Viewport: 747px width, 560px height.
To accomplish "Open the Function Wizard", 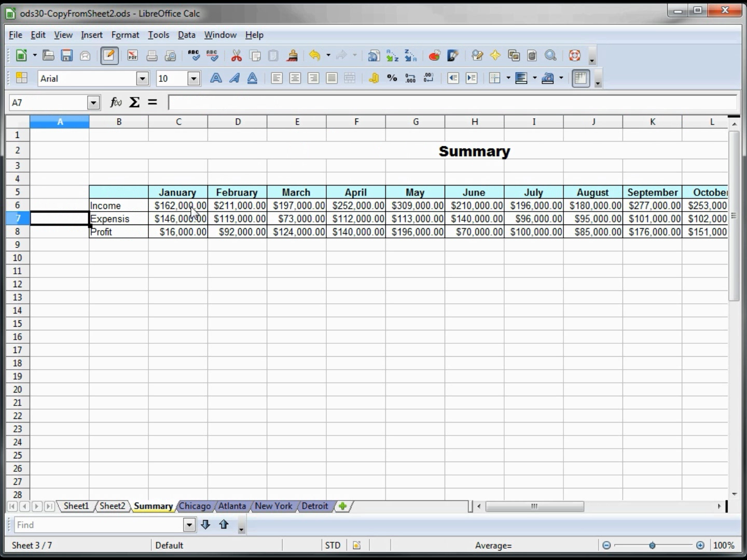I will pyautogui.click(x=116, y=102).
